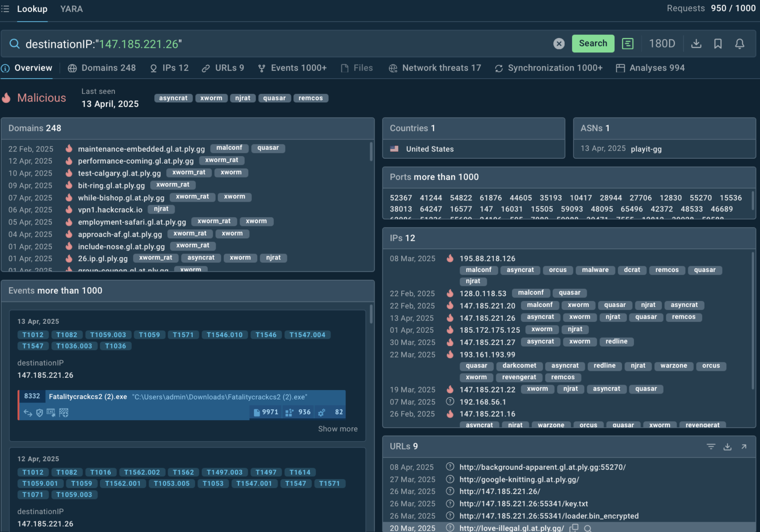Click search icon next to love-illegal URL
The width and height of the screenshot is (760, 532).
click(x=588, y=528)
